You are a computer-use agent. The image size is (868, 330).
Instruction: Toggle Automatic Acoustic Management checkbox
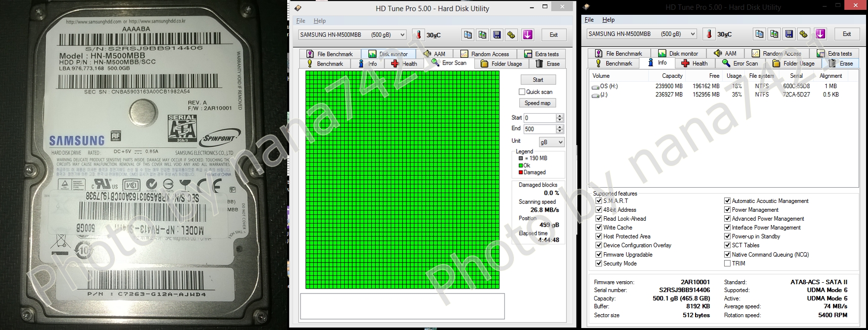[x=727, y=201]
